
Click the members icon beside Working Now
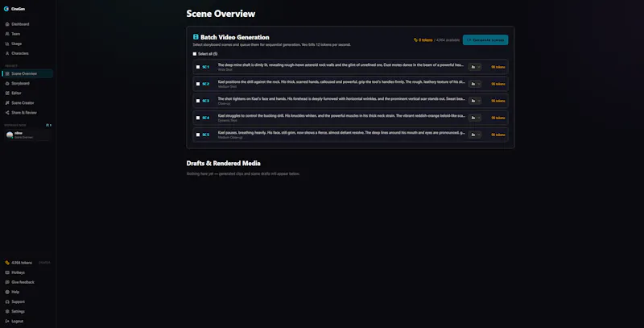(48, 125)
